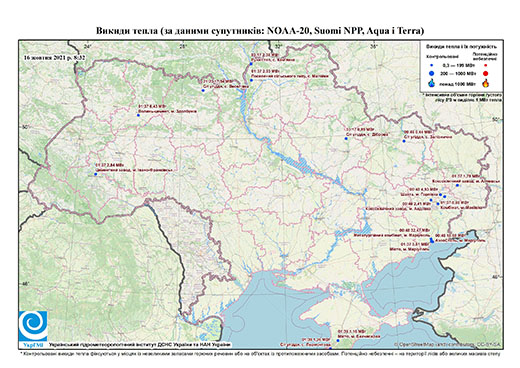This screenshot has height=368, width=520.
Task: Click the blue flame legend icon
Action: [x=432, y=83]
